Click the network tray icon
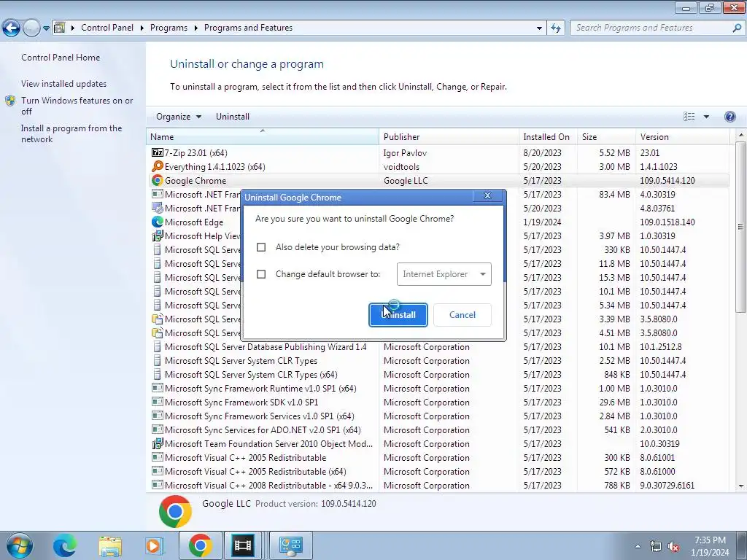The height and width of the screenshot is (560, 747). (x=656, y=546)
